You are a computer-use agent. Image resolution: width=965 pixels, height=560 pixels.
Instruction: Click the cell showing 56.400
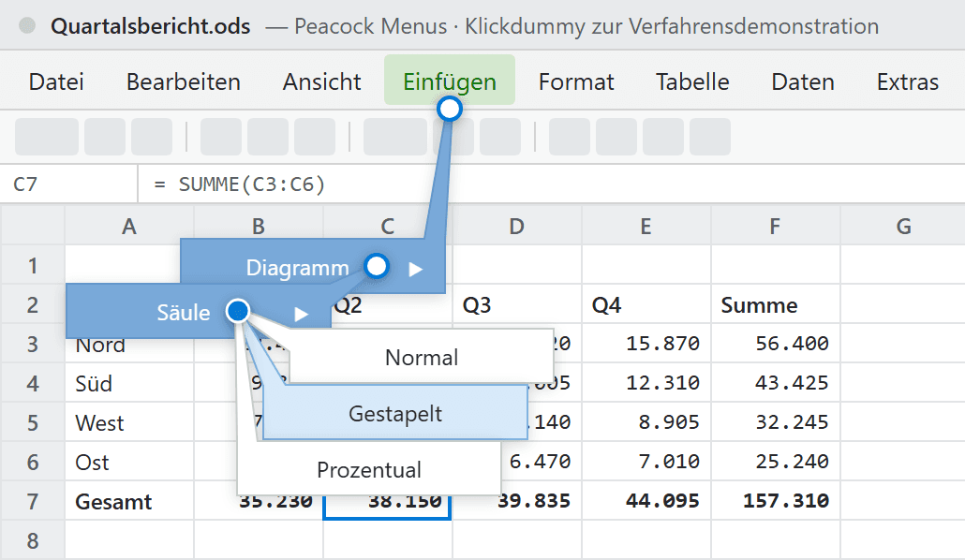(776, 344)
